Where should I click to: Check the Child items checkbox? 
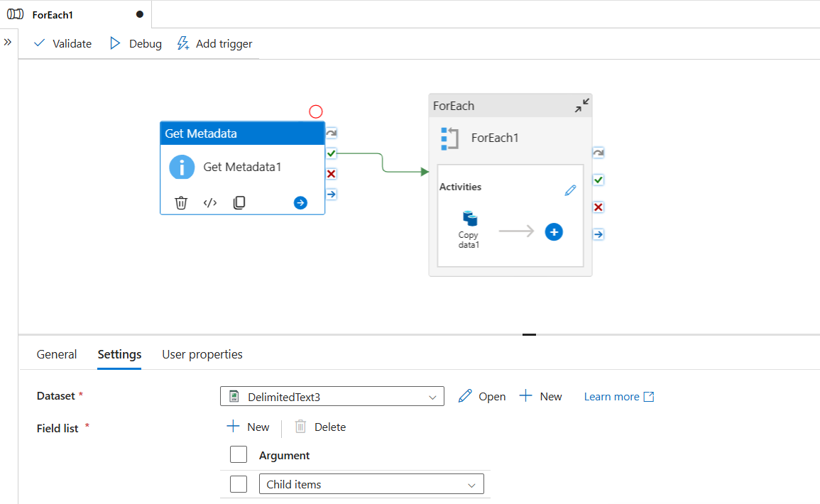[239, 483]
